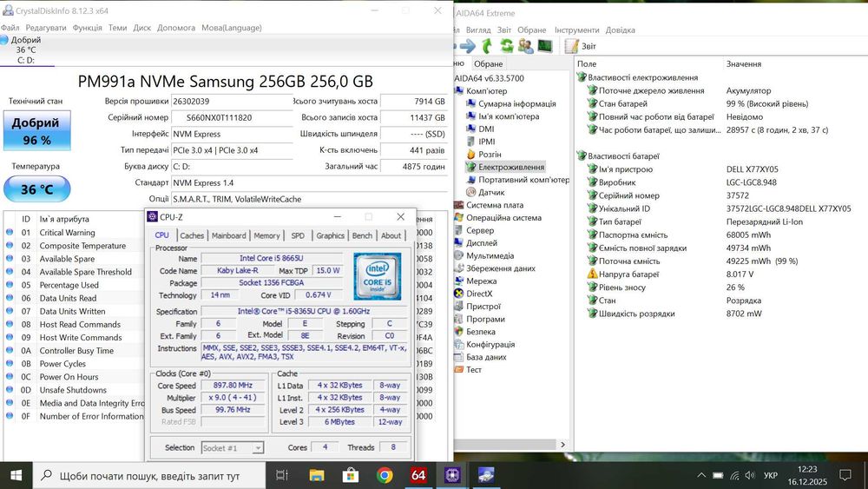Open Google Chrome from the taskbar

[x=385, y=475]
